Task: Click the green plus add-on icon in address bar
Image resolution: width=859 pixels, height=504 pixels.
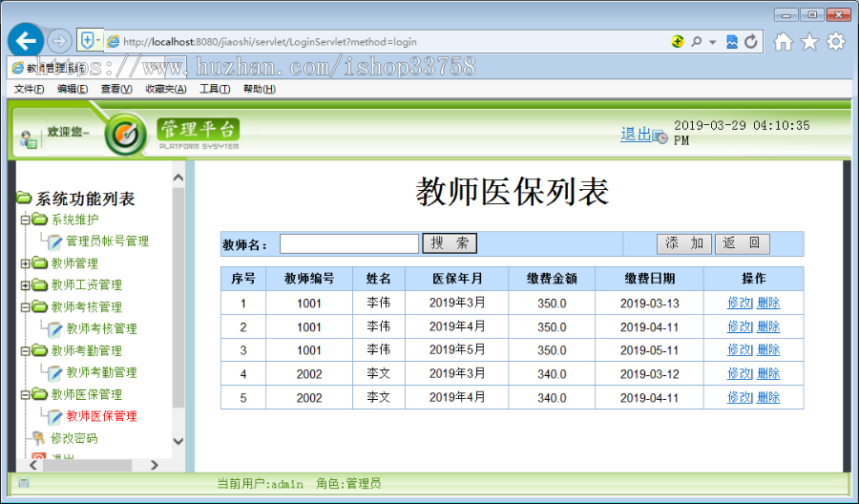Action: pyautogui.click(x=678, y=42)
